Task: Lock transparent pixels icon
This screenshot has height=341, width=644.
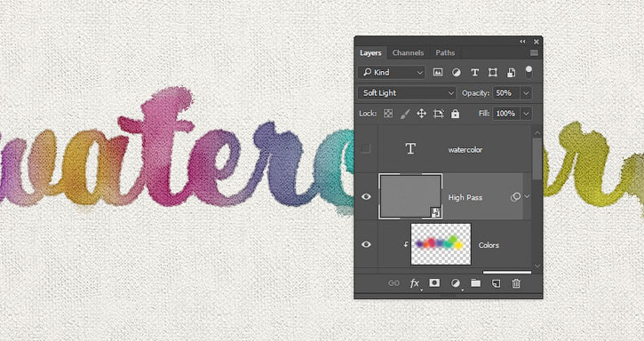Action: pos(388,114)
